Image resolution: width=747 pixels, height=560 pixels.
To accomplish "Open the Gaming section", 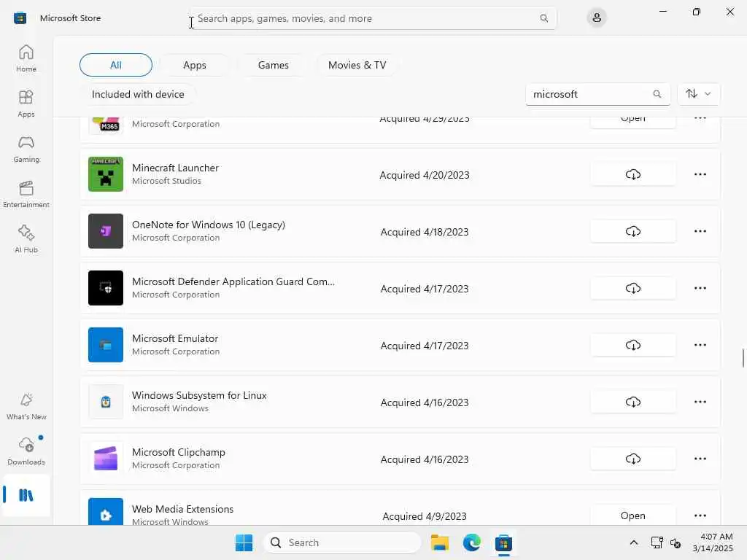I will (26, 149).
